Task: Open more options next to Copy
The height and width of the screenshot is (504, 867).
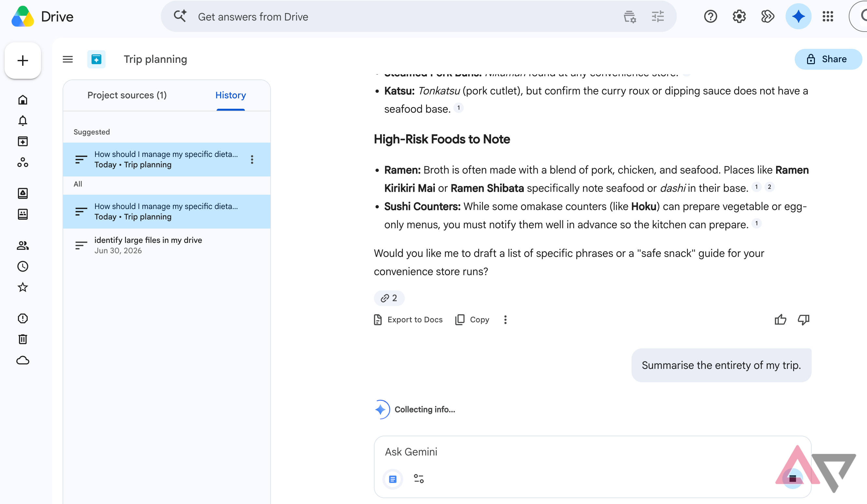Action: 505,320
